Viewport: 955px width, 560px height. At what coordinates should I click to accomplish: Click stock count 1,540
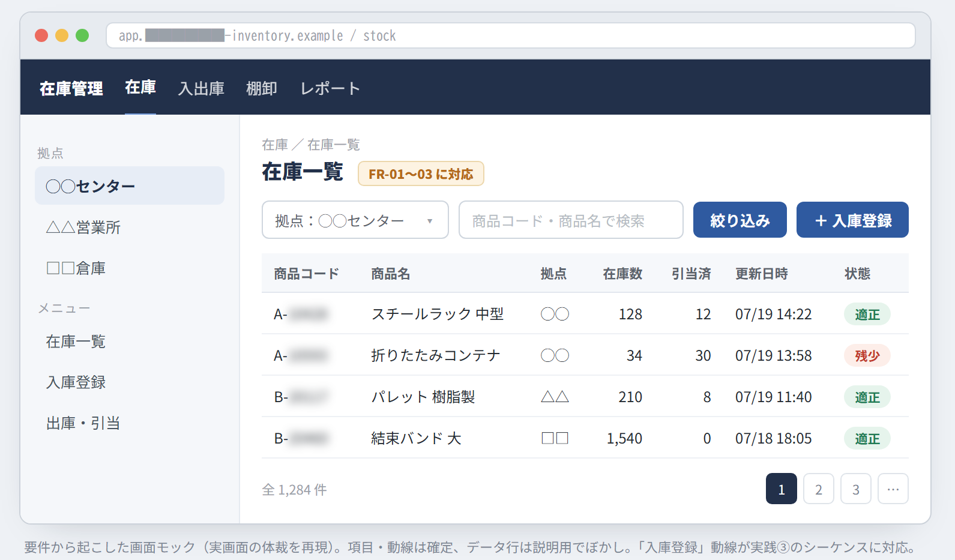click(x=624, y=438)
